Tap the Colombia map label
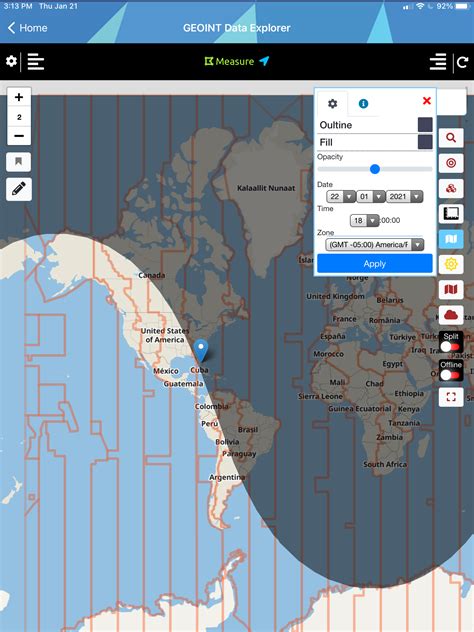Screen dimensions: 474x632 point(212,406)
